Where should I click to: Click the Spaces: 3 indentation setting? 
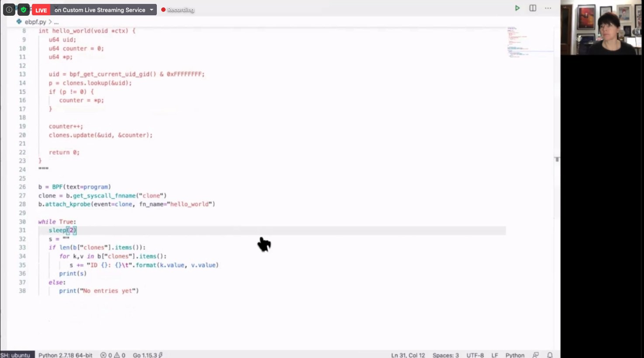click(x=445, y=355)
